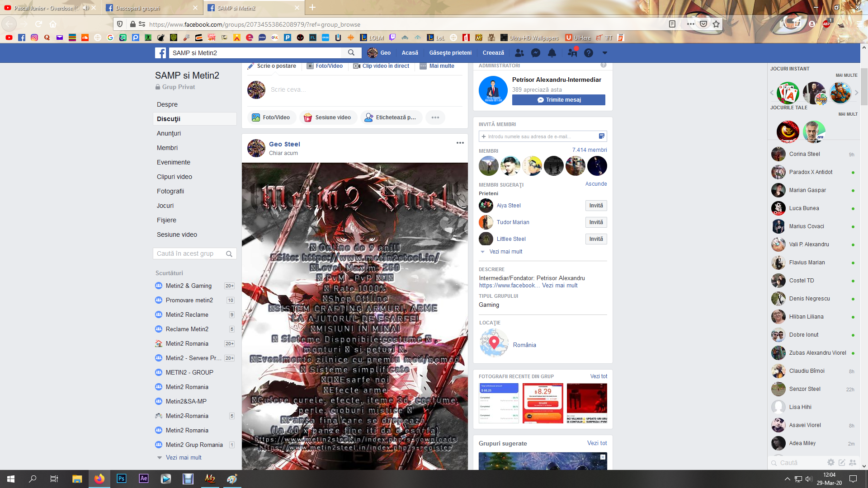This screenshot has height=488, width=868.
Task: Hide suggested members with Ascunde
Action: [596, 184]
